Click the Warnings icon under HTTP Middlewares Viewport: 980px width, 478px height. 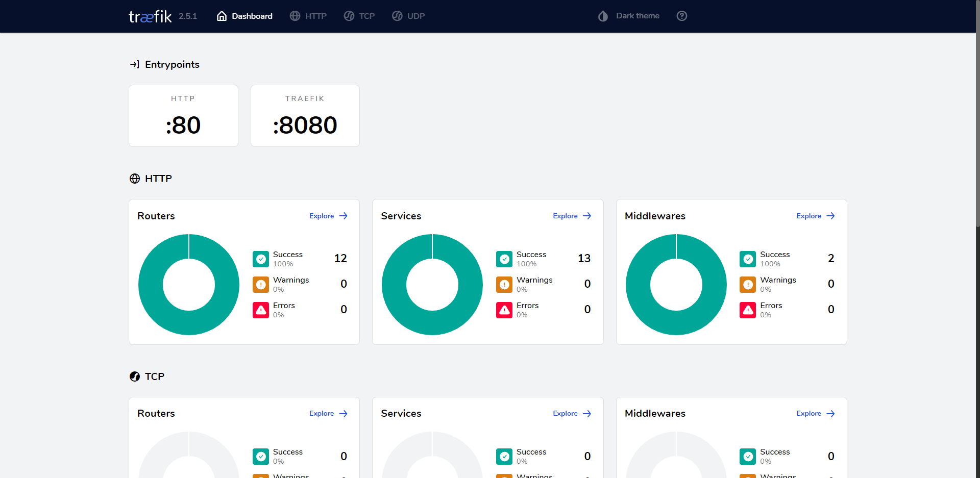[748, 285]
